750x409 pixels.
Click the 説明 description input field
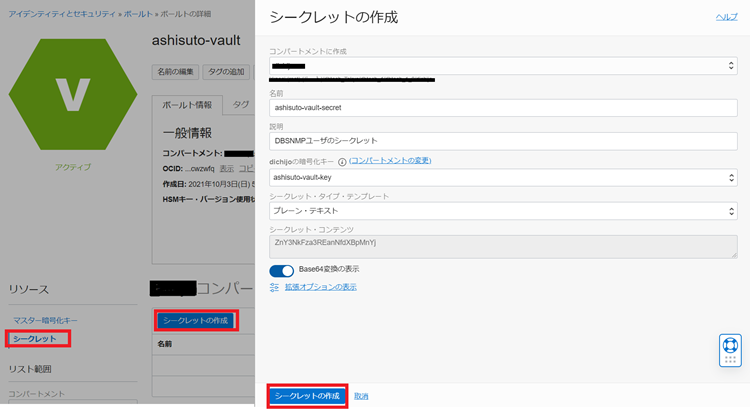point(503,142)
